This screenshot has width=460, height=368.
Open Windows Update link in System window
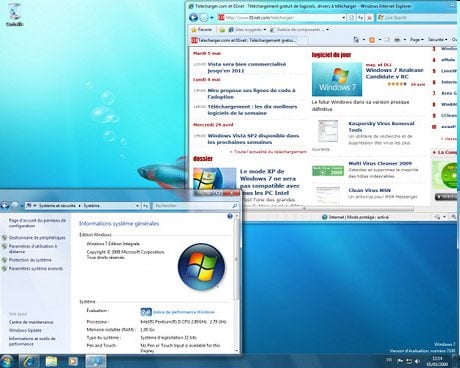[25, 330]
